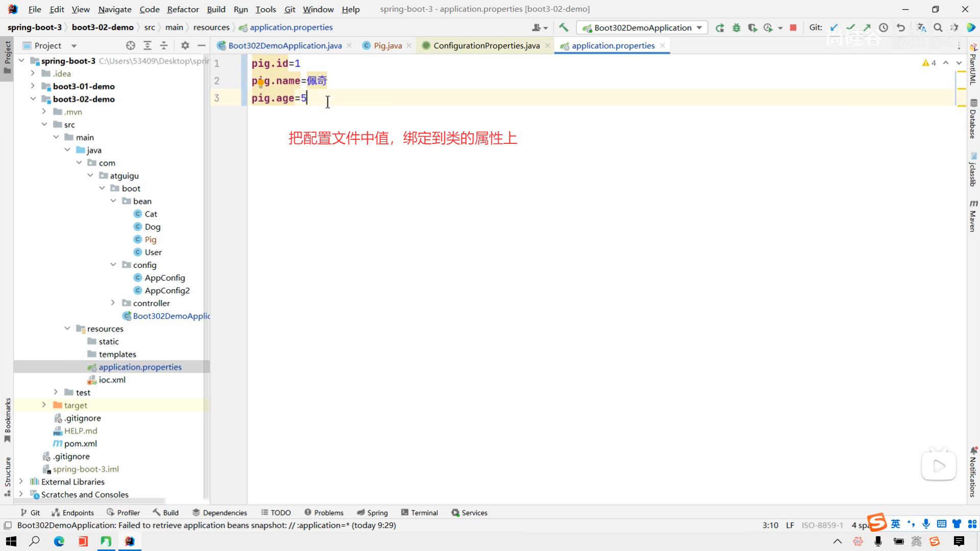Screen dimensions: 980x551
Task: Open the Refactor menu
Action: coord(183,9)
